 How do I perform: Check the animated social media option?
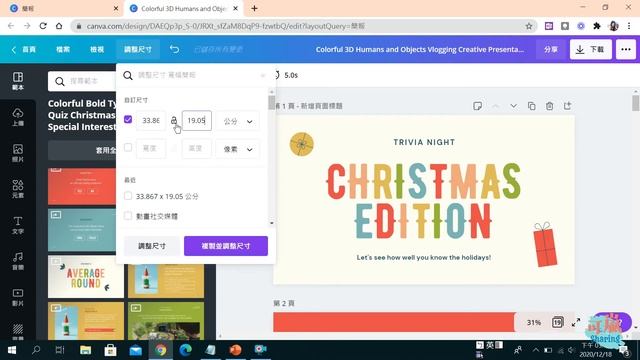(x=128, y=216)
